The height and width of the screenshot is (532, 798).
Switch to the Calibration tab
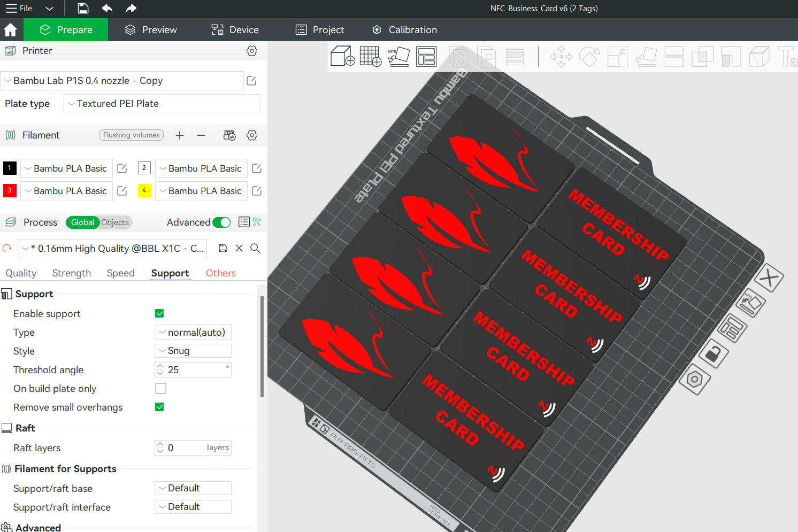pos(405,30)
